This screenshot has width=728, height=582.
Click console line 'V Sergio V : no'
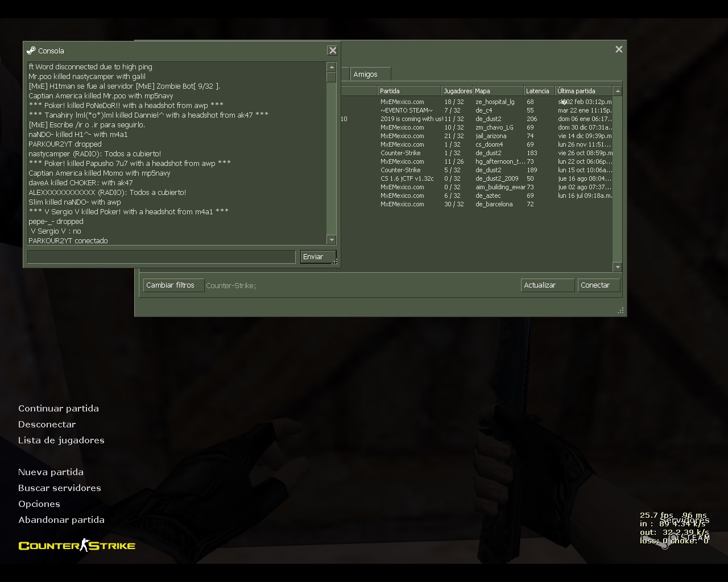pos(56,231)
